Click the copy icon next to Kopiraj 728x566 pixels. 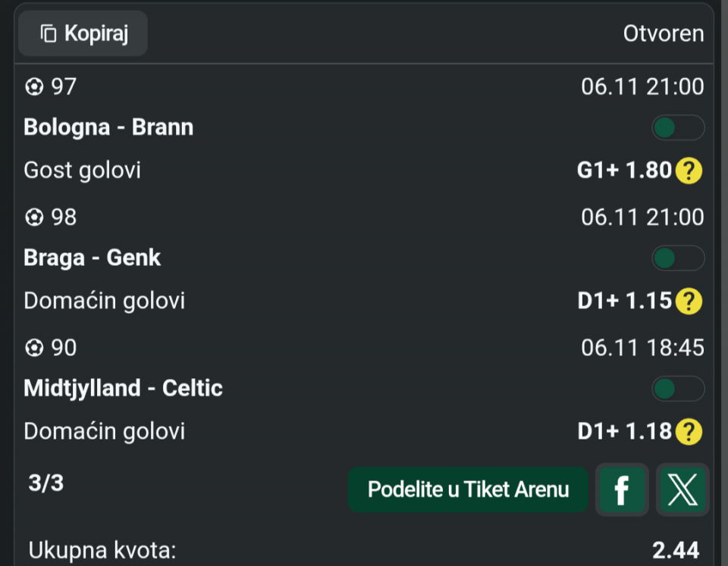(x=49, y=34)
